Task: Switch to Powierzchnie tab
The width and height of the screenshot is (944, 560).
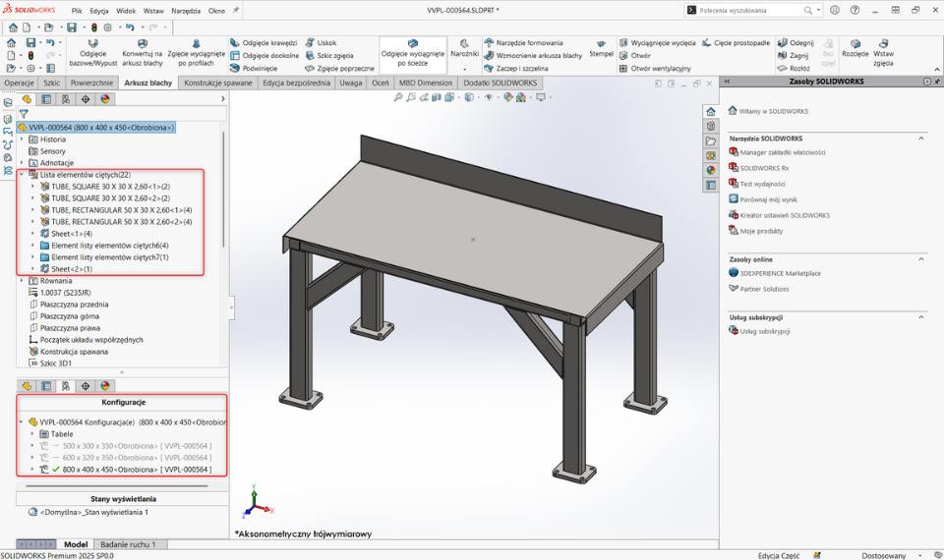Action: [91, 83]
